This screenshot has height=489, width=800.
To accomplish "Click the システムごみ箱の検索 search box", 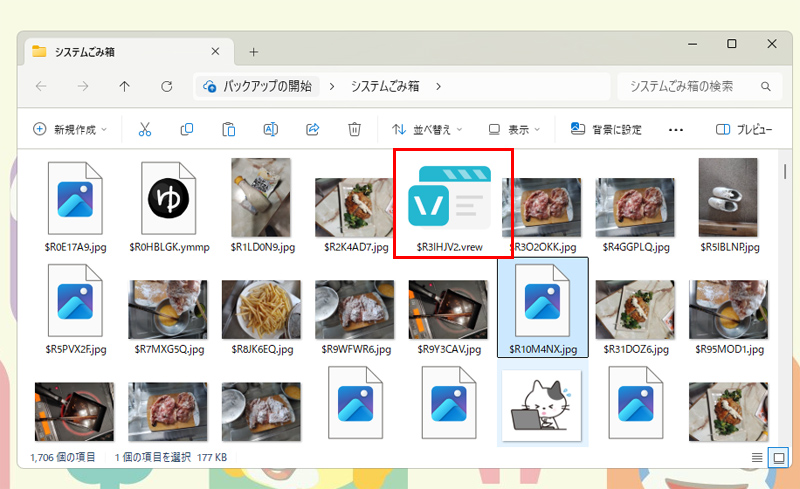I will point(697,86).
